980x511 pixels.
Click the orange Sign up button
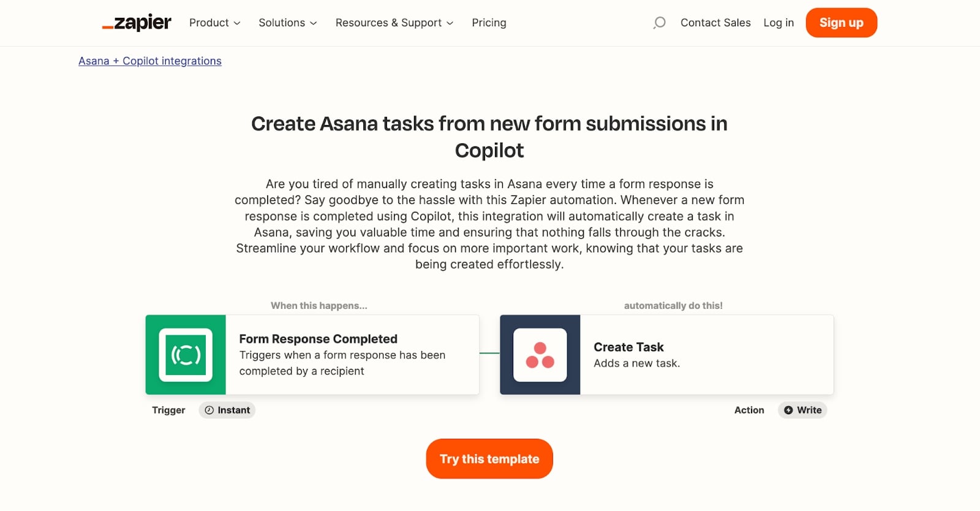(841, 23)
